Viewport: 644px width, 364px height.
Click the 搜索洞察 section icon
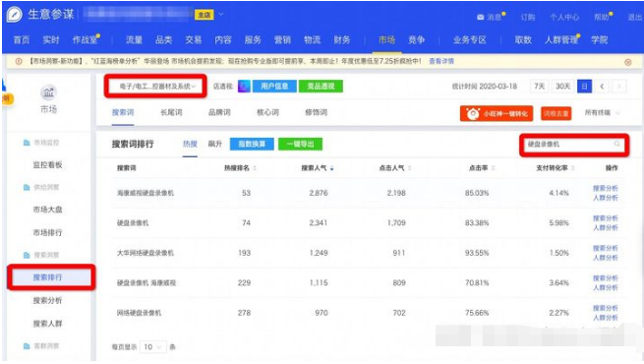tap(27, 255)
